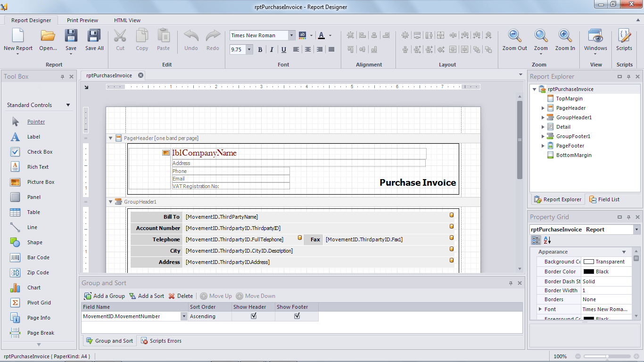
Task: Click the Add a Group button
Action: pos(104,296)
